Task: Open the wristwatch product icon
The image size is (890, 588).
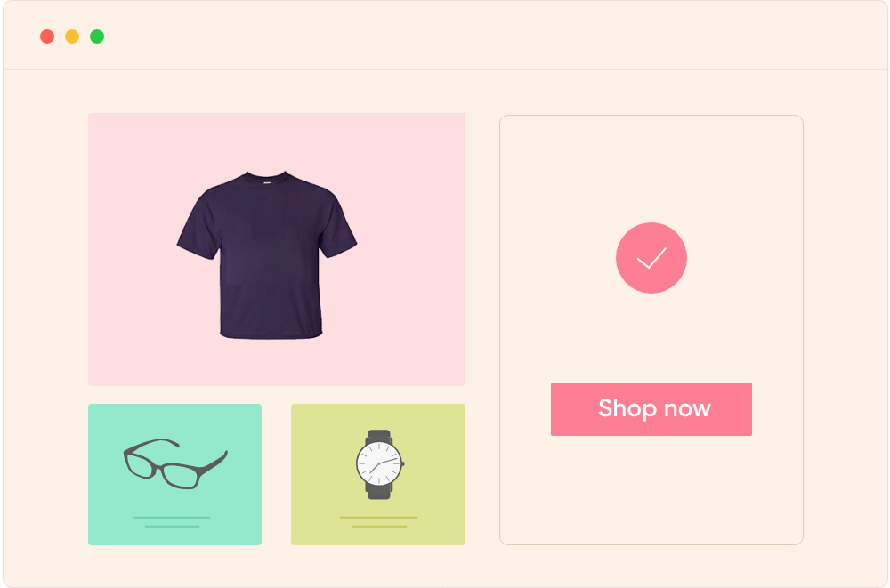Action: tap(380, 464)
